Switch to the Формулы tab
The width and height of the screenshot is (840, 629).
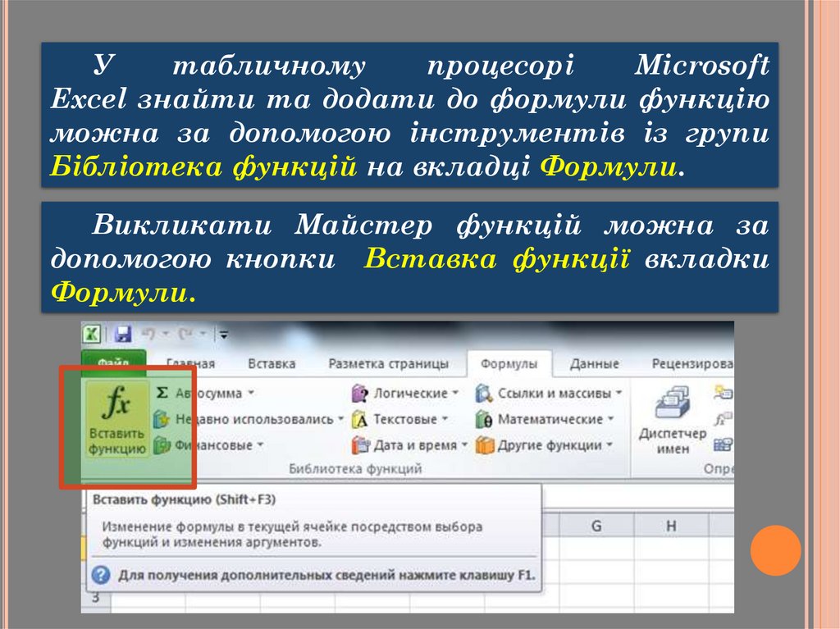tap(509, 364)
